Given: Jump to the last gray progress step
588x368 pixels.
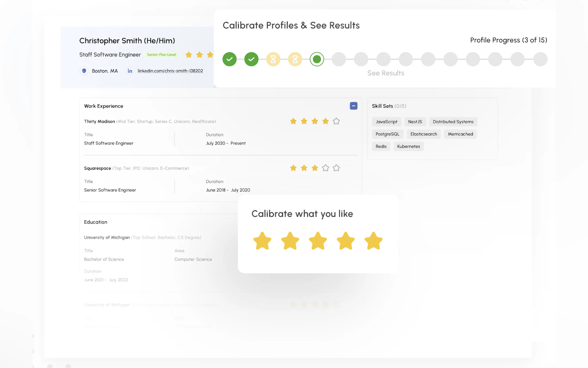Looking at the screenshot, I should tap(540, 59).
